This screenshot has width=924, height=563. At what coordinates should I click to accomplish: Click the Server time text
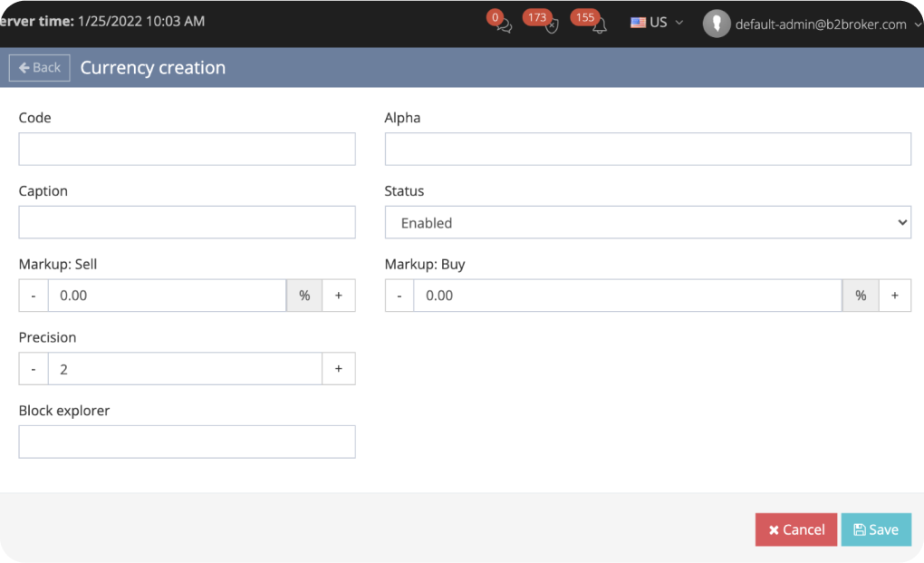102,21
